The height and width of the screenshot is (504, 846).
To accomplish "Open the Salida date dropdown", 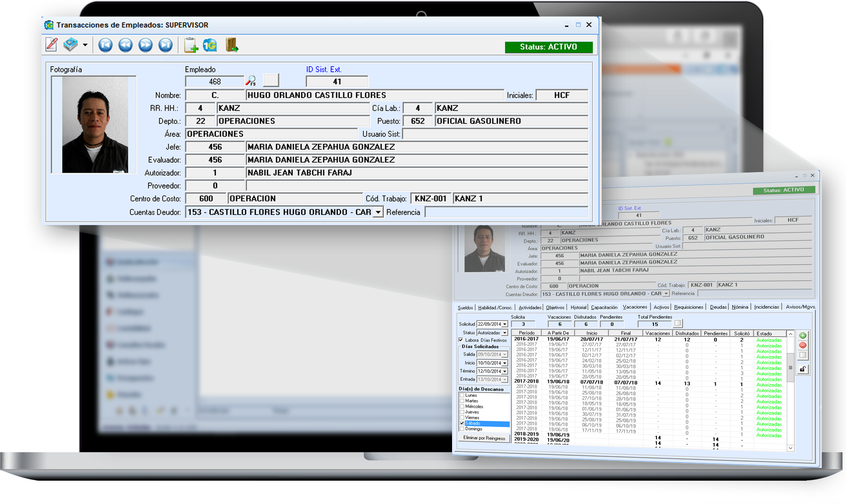I will 505,355.
